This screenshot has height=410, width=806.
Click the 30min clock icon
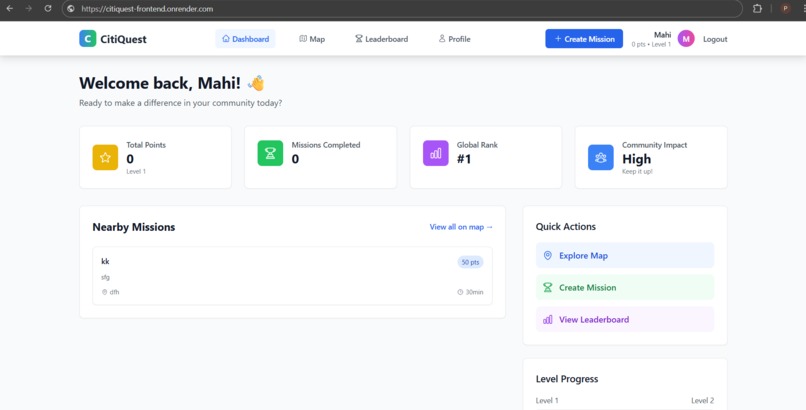coord(460,292)
